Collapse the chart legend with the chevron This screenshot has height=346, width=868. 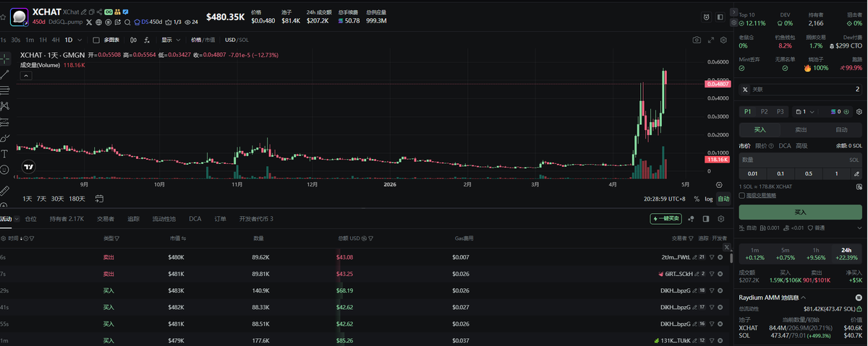click(x=26, y=75)
